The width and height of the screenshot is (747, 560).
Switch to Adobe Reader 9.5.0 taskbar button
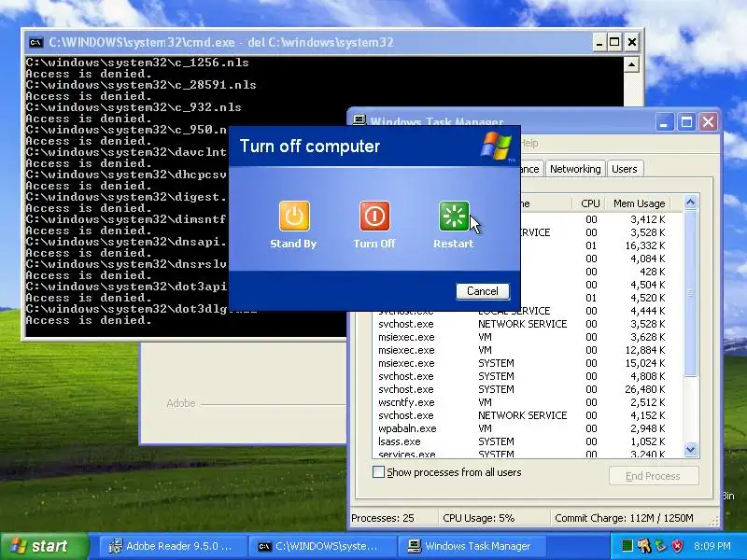point(172,546)
